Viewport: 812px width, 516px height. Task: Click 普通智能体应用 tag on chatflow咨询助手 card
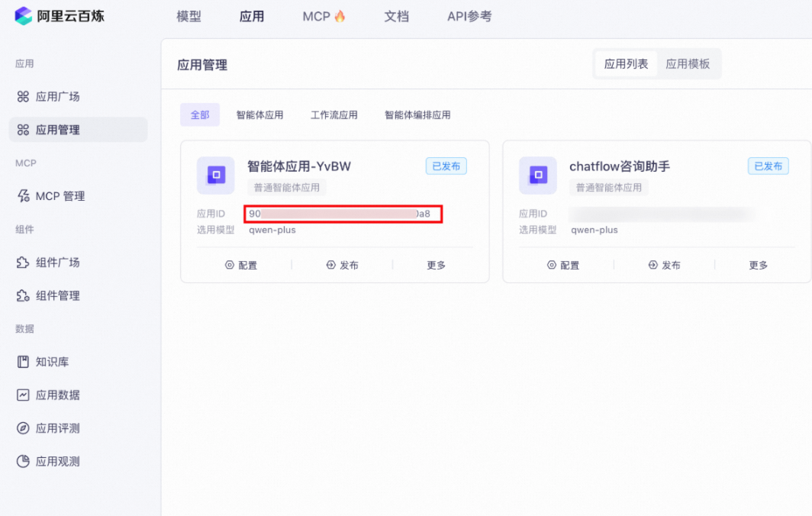click(x=608, y=188)
